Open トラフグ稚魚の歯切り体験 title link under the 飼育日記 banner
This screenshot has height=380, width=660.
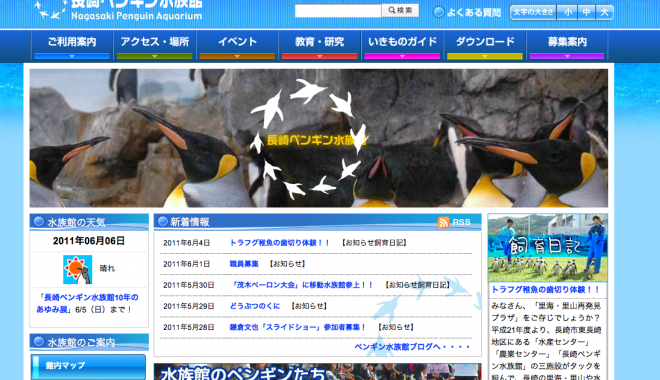[546, 290]
